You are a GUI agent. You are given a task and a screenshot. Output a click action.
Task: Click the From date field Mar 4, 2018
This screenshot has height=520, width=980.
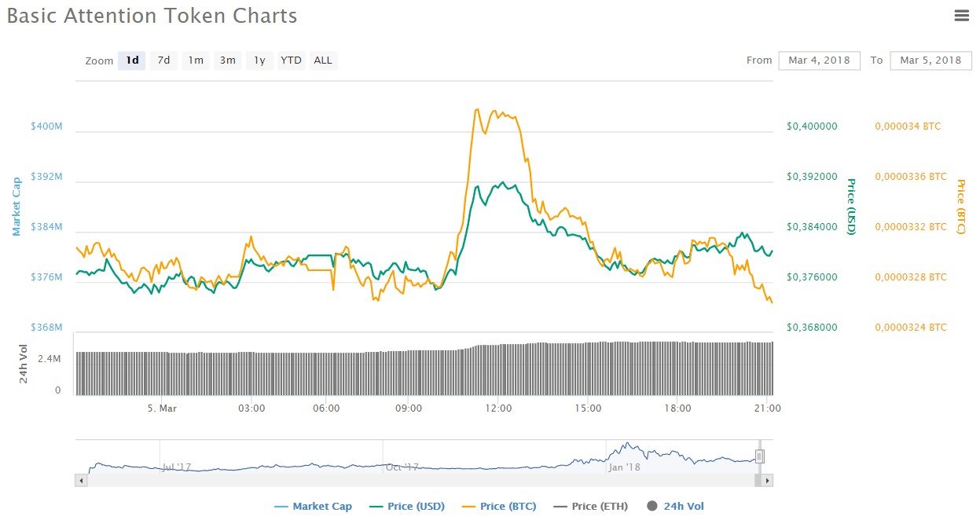[820, 60]
